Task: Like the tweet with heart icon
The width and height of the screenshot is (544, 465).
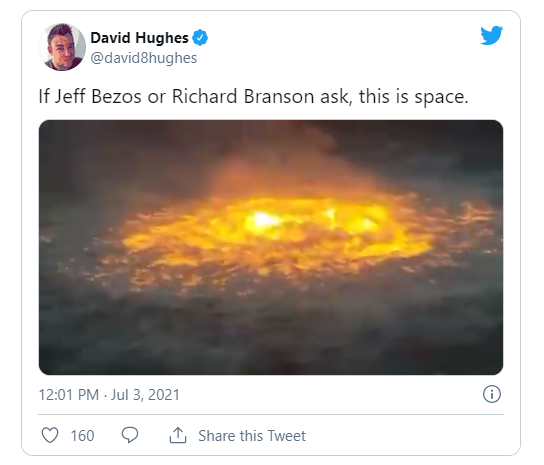Action: tap(50, 435)
